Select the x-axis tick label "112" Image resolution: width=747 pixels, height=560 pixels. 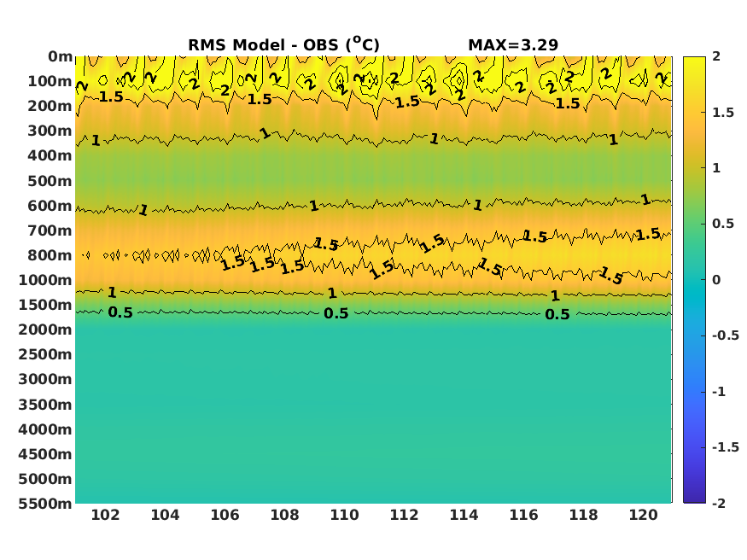point(404,515)
